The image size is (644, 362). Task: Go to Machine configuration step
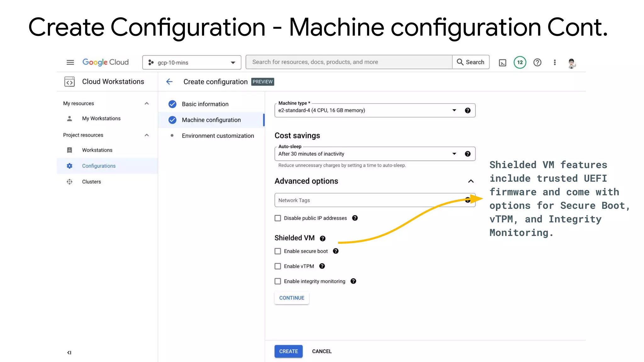(x=211, y=120)
